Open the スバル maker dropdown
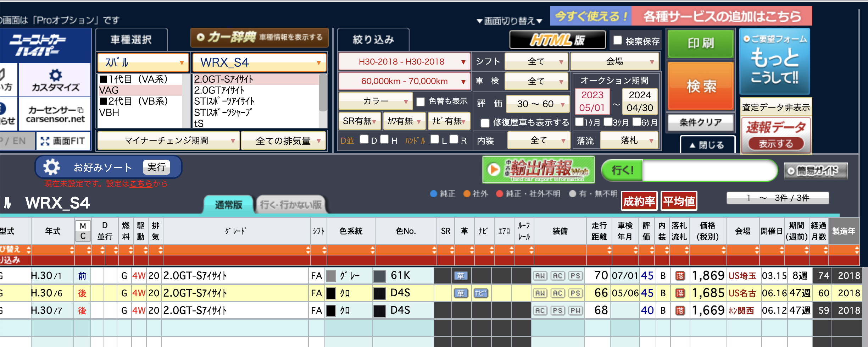Image resolution: width=868 pixels, height=347 pixels. pyautogui.click(x=143, y=62)
